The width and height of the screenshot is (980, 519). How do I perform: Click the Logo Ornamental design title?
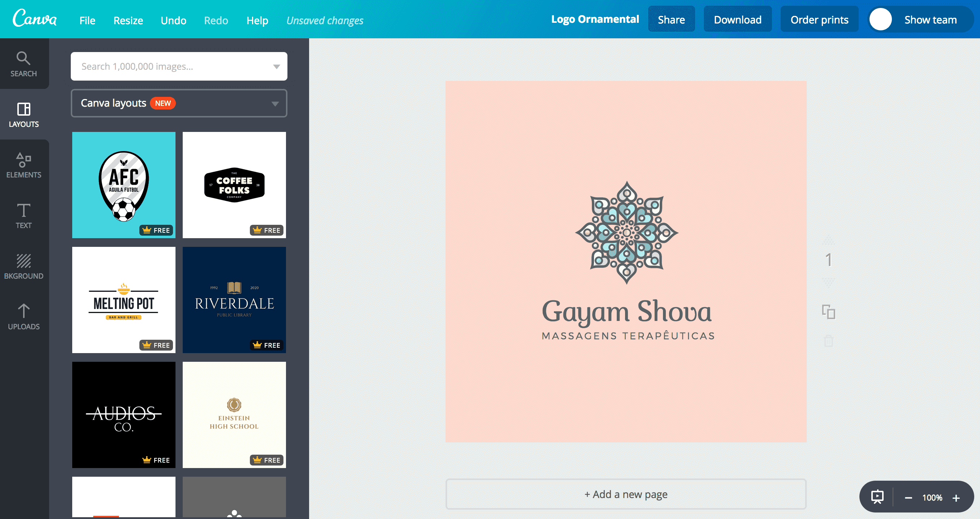(x=595, y=19)
